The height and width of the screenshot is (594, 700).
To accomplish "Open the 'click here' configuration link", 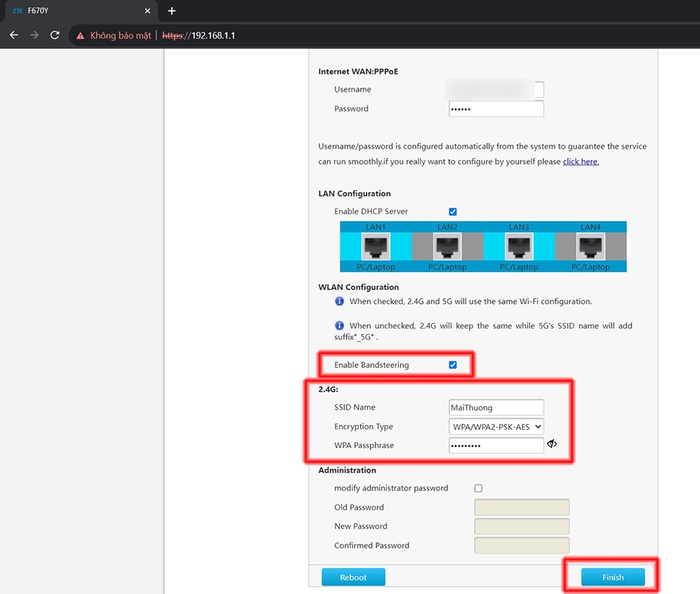I will point(580,162).
